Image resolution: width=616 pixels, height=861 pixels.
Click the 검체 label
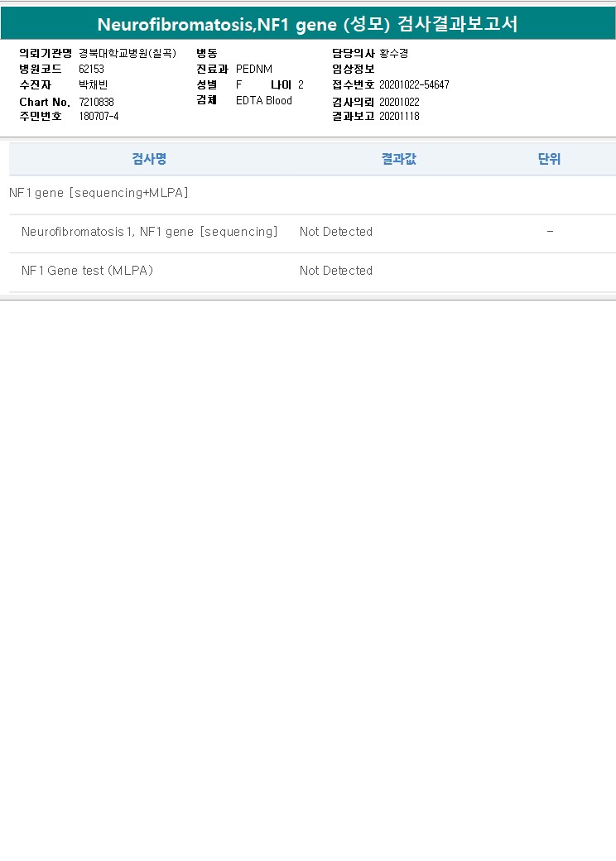(207, 100)
